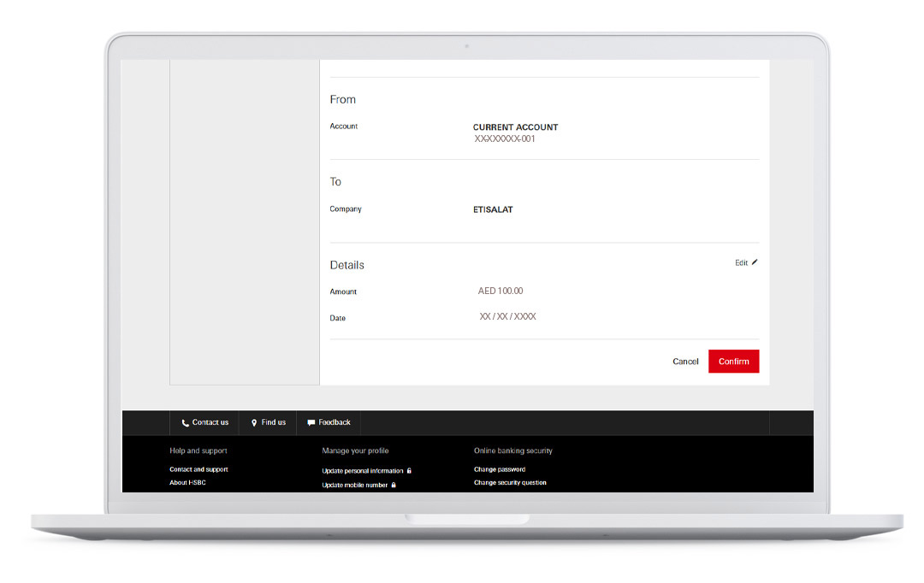
Task: Click the Details section heading
Action: 347,265
